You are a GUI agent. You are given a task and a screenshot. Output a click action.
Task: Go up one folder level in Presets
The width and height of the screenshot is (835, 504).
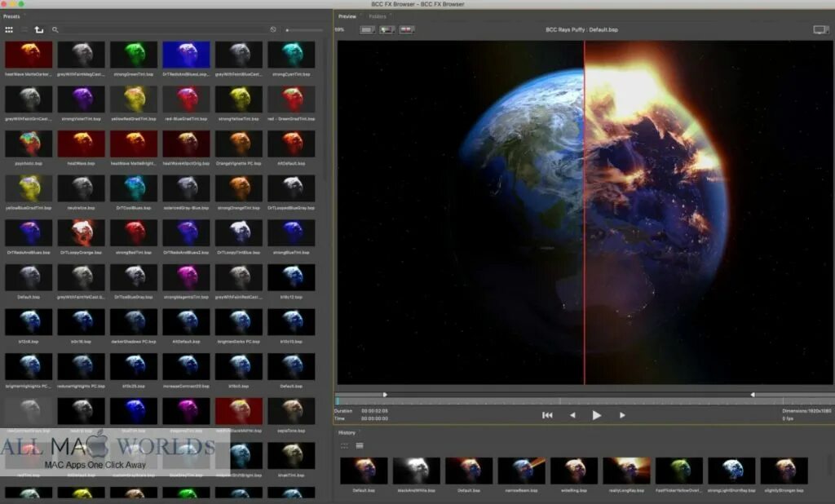(x=39, y=30)
